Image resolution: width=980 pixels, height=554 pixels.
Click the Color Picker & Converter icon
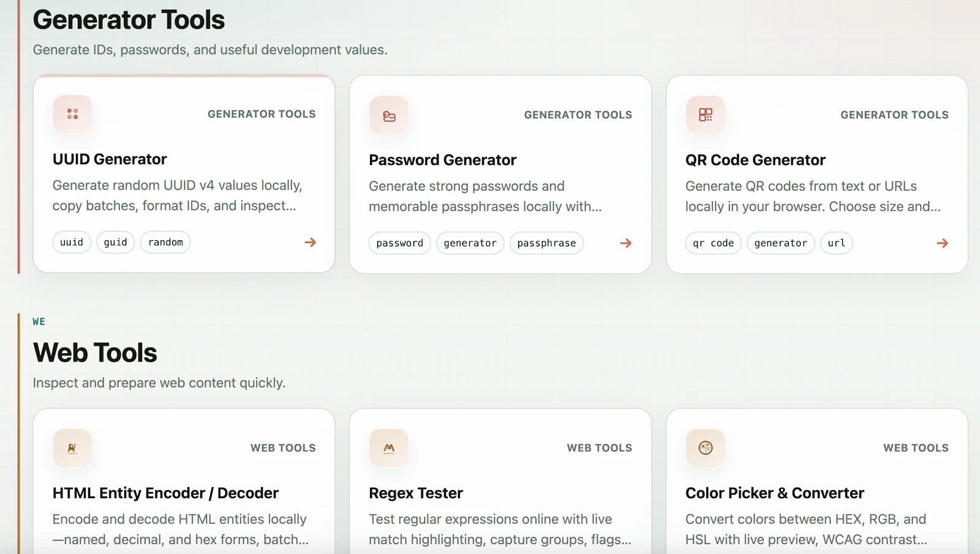pyautogui.click(x=706, y=448)
